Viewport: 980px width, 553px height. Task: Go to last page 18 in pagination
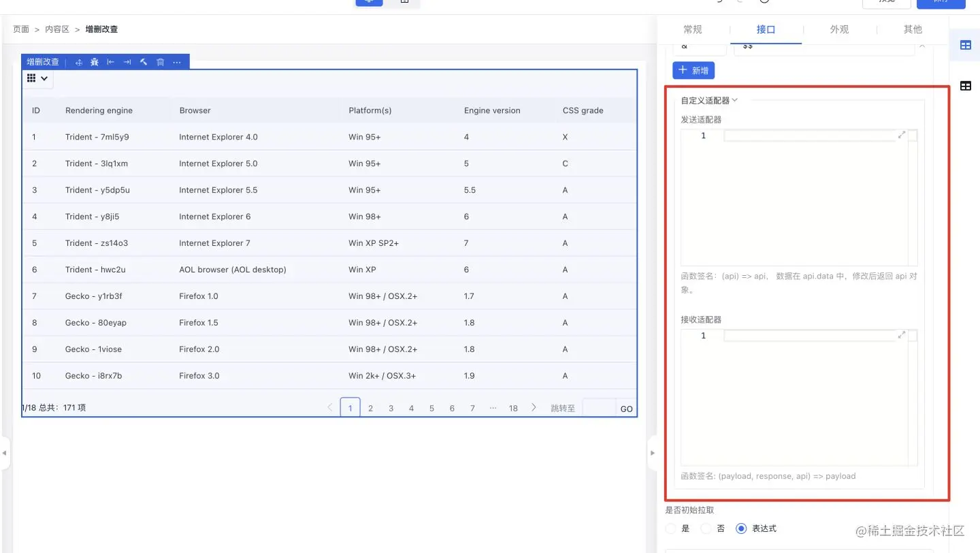tap(513, 408)
